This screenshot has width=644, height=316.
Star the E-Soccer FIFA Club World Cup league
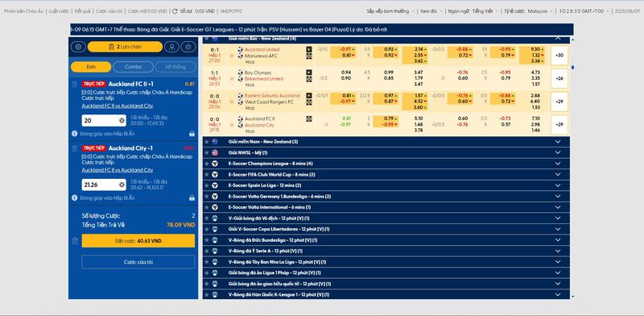click(x=207, y=174)
